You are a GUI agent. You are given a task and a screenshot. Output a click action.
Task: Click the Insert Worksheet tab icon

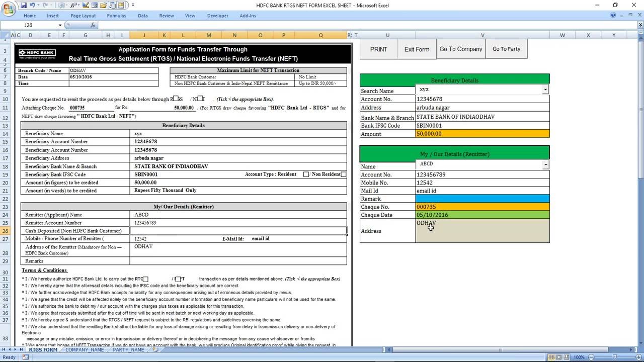pos(155,350)
